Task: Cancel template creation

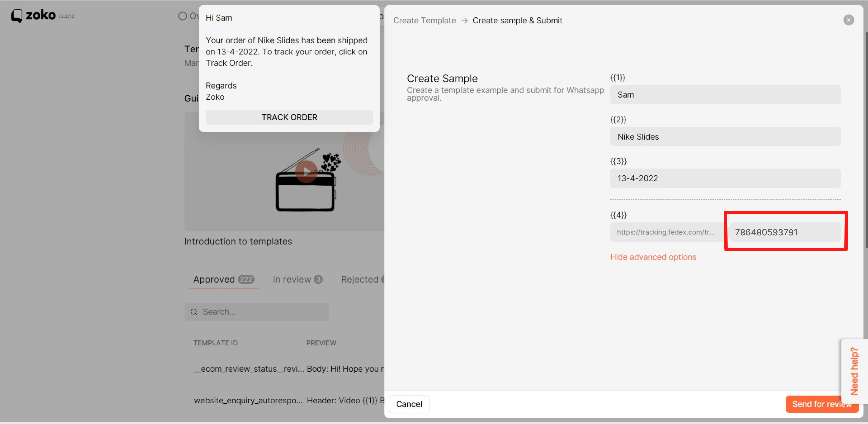Action: 409,404
